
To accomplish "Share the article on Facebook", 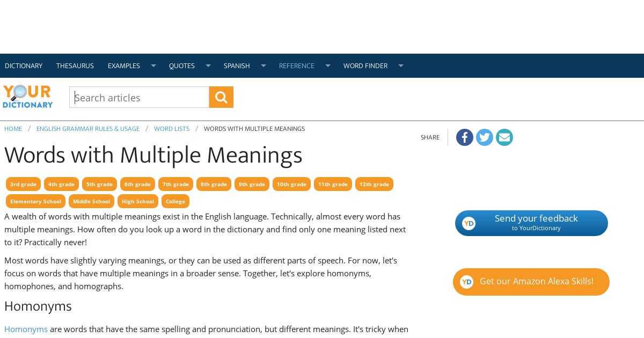I will point(465,137).
